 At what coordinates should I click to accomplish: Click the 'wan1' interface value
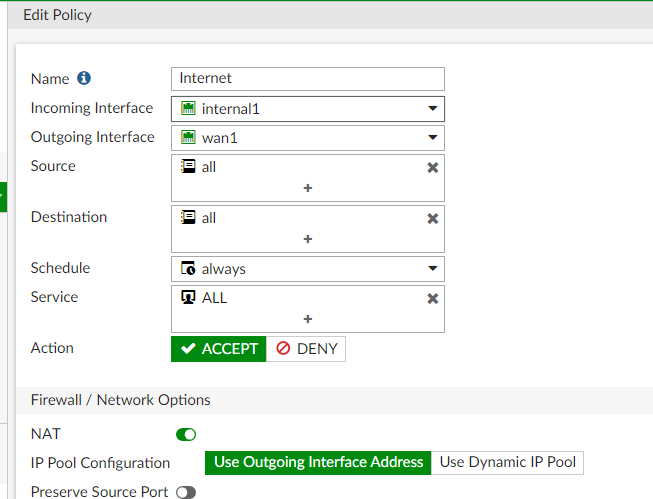[219, 138]
